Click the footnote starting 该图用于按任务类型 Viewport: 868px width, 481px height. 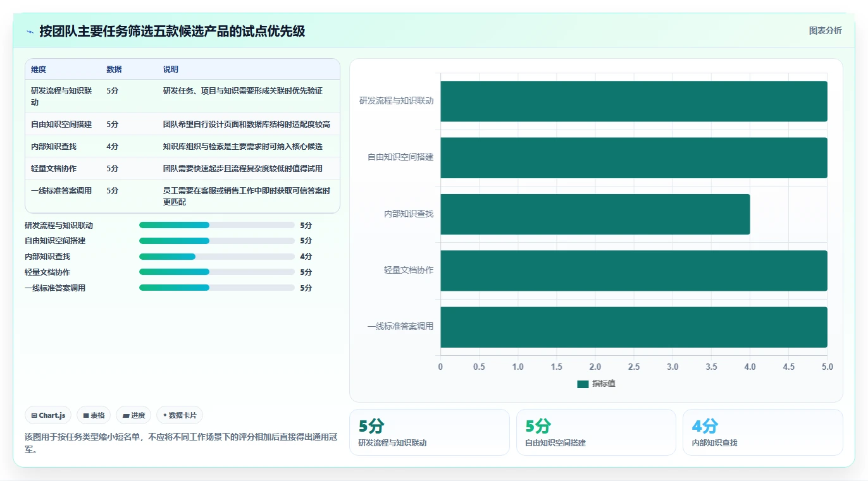tap(182, 443)
